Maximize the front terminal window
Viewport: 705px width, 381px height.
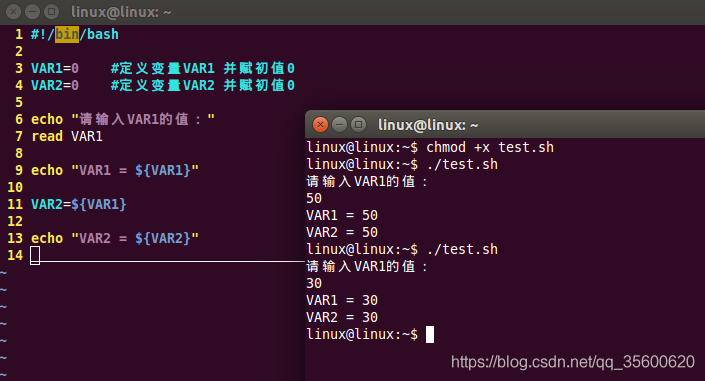click(x=358, y=124)
